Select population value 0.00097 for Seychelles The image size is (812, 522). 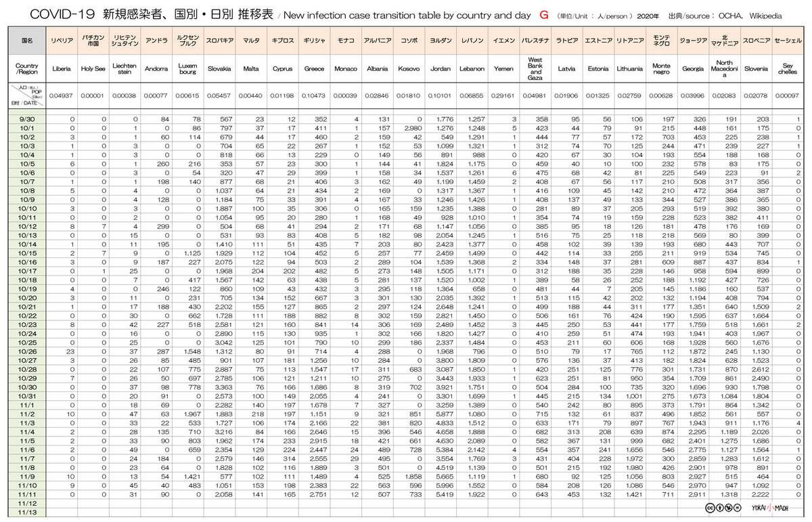pos(787,95)
